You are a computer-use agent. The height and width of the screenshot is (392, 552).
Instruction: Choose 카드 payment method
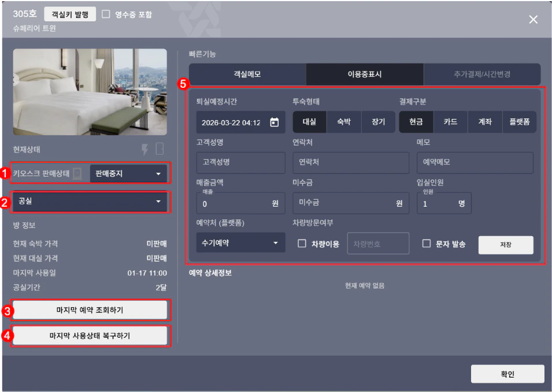451,122
